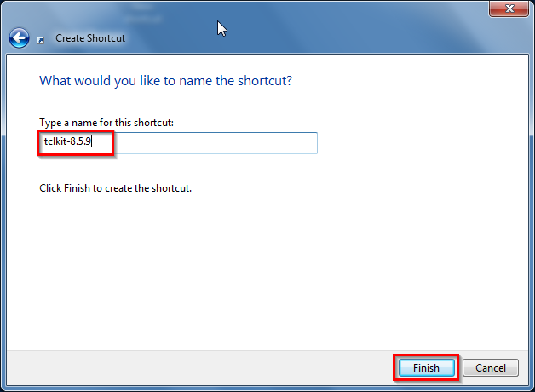The height and width of the screenshot is (392, 535).
Task: Close the Create Shortcut window
Action: tap(509, 9)
